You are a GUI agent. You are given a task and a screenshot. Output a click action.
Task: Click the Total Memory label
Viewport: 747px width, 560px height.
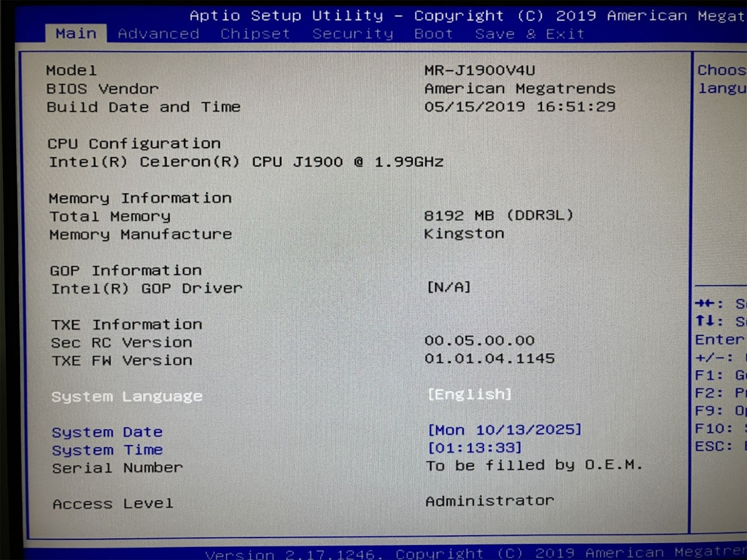(110, 216)
